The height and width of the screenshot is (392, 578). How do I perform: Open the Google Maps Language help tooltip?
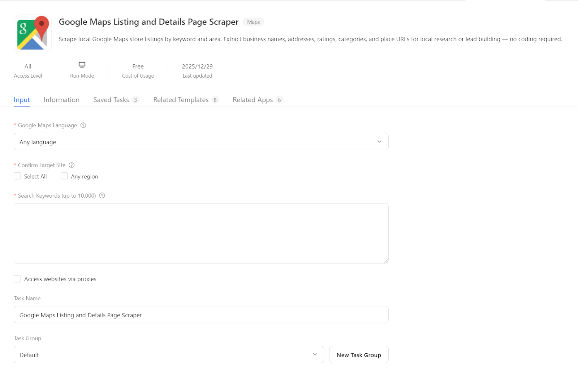point(83,125)
